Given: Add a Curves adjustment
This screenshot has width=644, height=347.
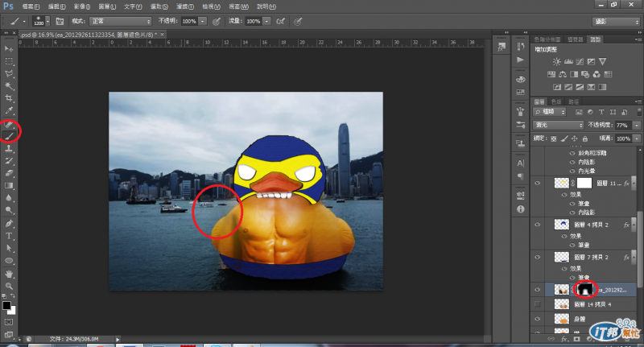Looking at the screenshot, I should 580,62.
